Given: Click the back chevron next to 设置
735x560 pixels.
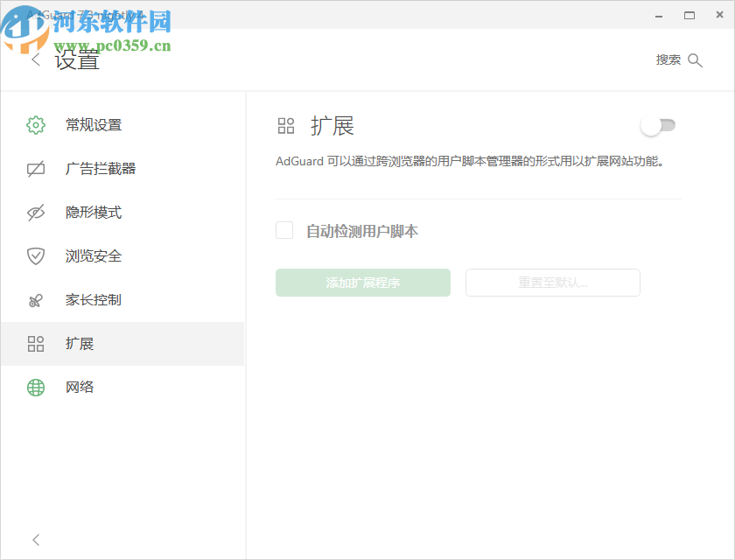Looking at the screenshot, I should [x=35, y=59].
